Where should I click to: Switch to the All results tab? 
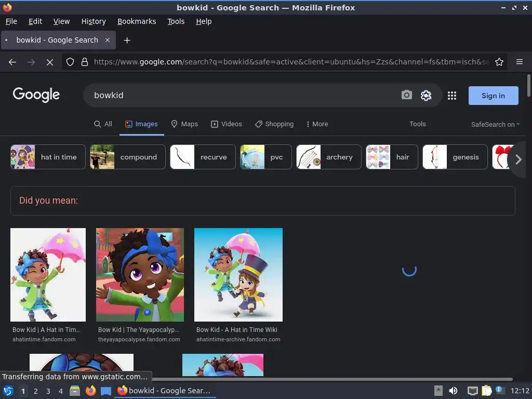coord(103,124)
